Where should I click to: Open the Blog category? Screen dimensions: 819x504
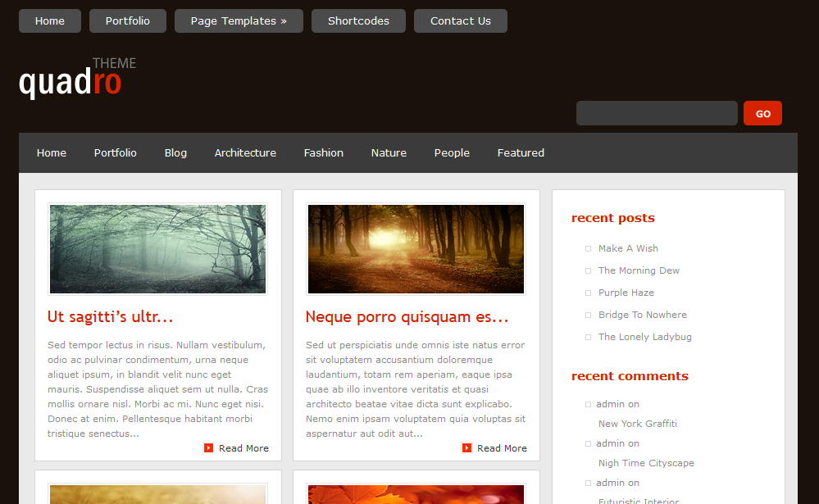point(175,153)
